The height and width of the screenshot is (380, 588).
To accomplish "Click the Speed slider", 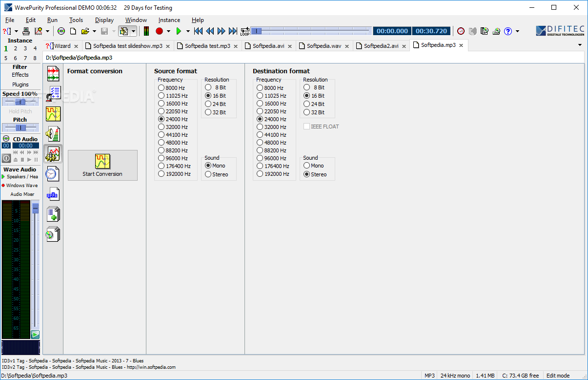I will click(20, 102).
